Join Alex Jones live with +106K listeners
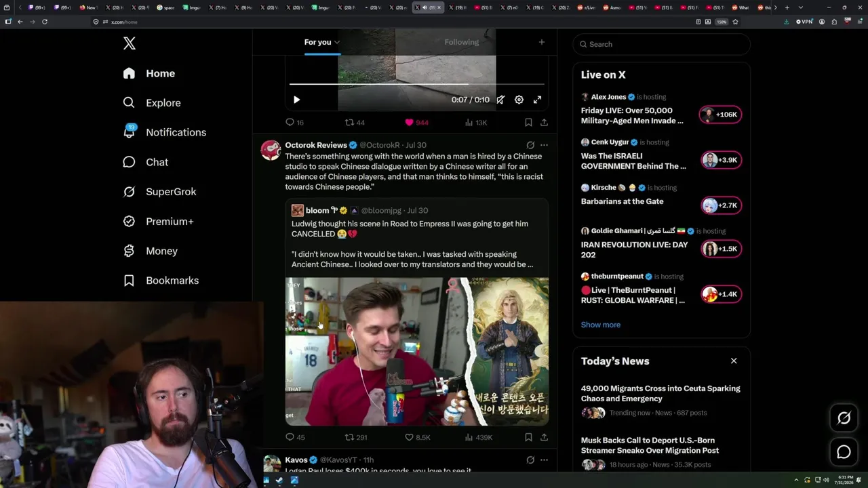This screenshot has height=488, width=868. click(x=721, y=115)
